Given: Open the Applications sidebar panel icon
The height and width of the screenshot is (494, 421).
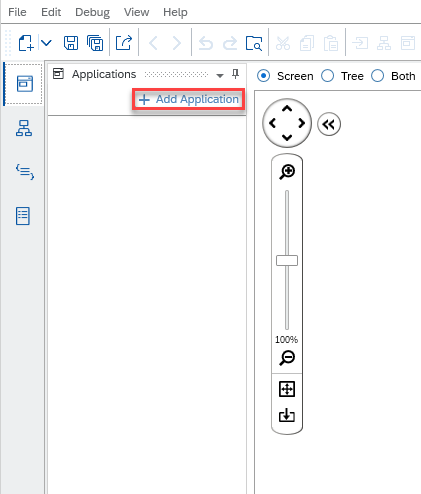Looking at the screenshot, I should [25, 84].
